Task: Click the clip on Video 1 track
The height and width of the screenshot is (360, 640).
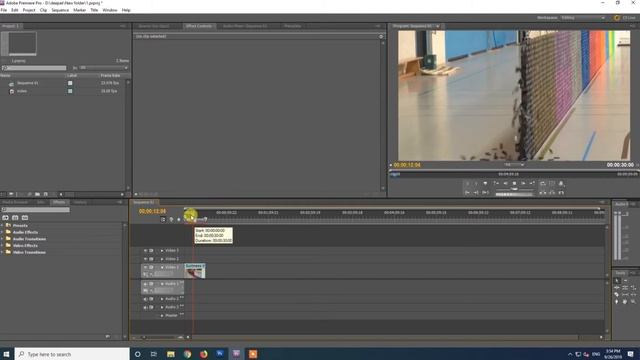Action: point(195,271)
